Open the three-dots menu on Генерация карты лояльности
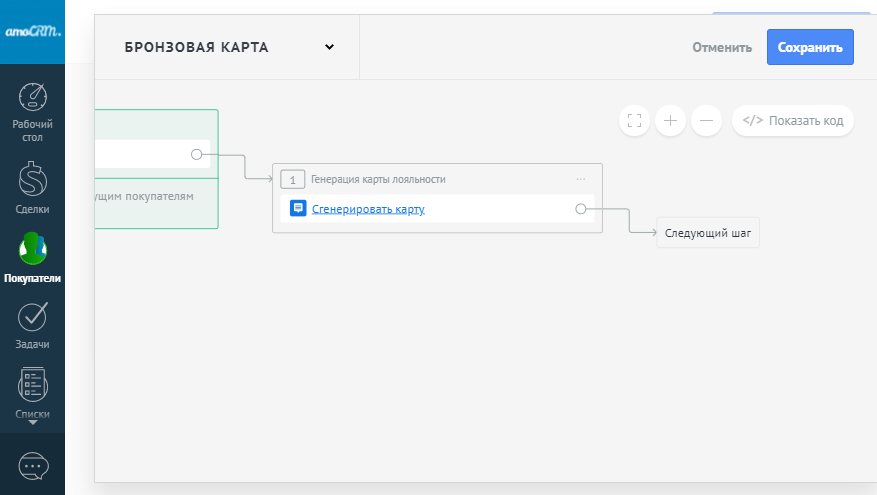 click(x=581, y=180)
